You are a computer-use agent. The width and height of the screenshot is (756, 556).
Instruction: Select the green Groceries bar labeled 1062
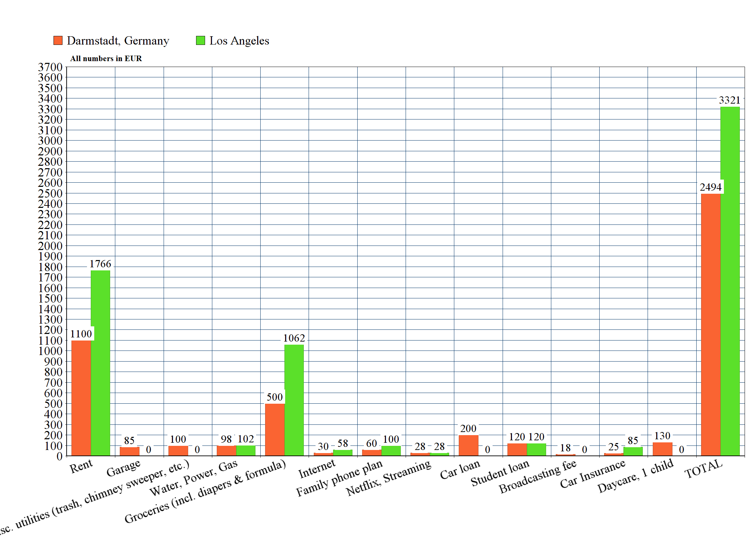tap(294, 400)
